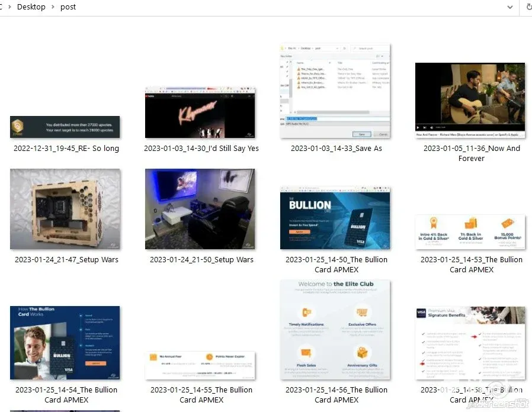Click file label 2023-01-25_14-56_The Bullion Card APMEX
Viewport: 532px width, 412px height.
[336, 395]
